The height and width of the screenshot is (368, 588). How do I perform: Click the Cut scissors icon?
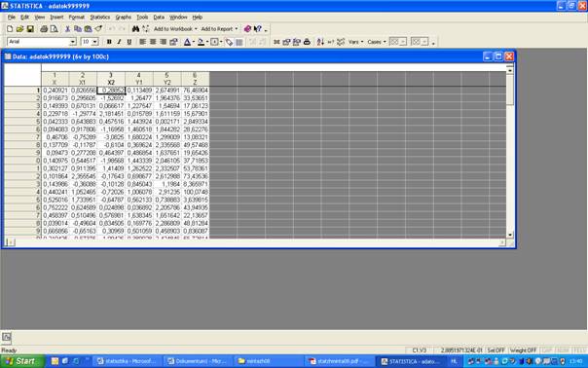tap(67, 29)
